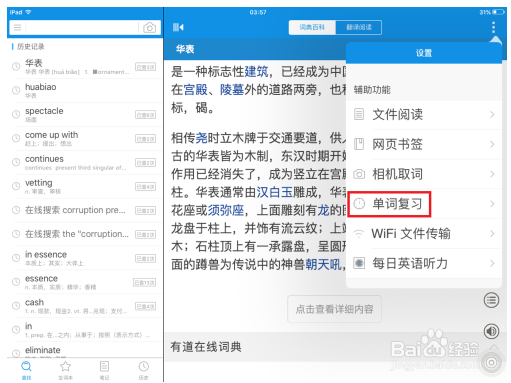Open 网页书签 from the settings menu
Viewport: 511px width, 383px height.
click(424, 144)
